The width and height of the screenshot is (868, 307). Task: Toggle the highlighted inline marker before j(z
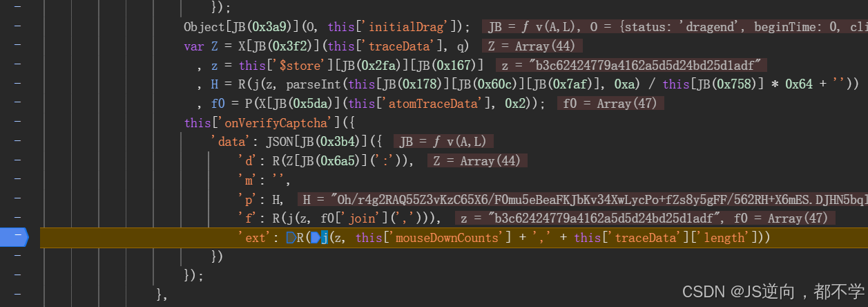coord(315,238)
